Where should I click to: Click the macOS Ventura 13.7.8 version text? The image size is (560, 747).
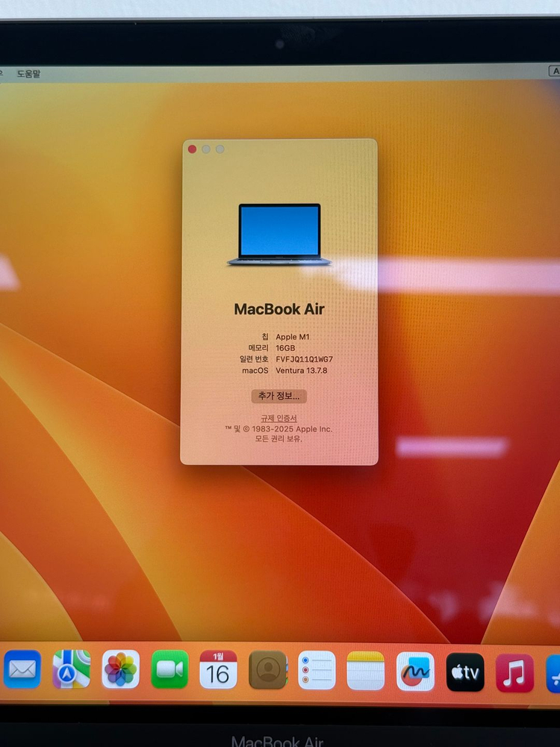(302, 371)
